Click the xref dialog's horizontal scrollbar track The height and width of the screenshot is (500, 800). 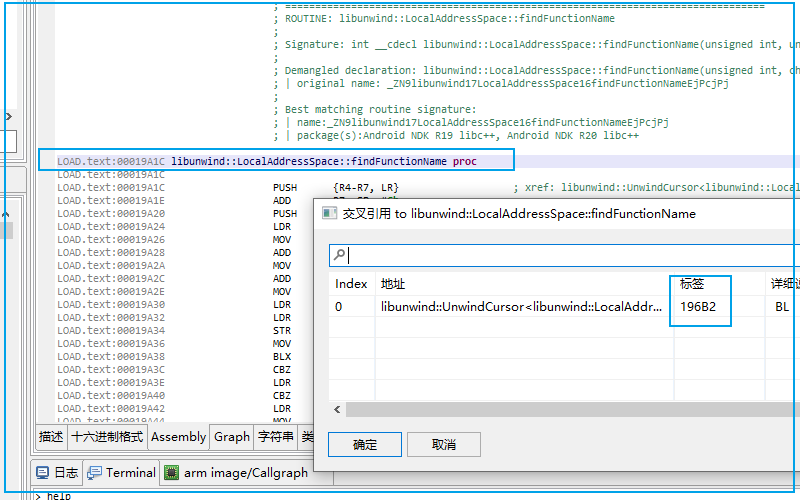click(x=572, y=409)
